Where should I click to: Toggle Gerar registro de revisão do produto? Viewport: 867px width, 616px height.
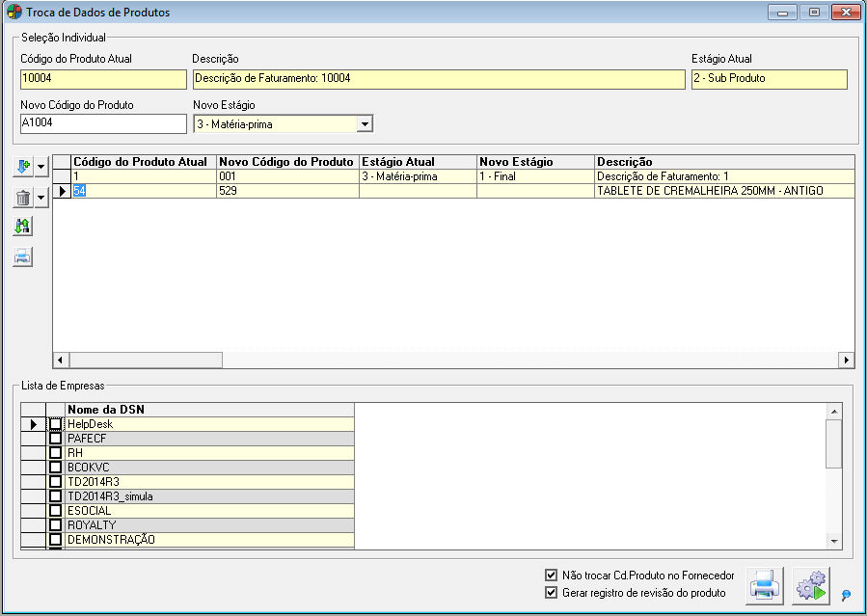pyautogui.click(x=552, y=593)
